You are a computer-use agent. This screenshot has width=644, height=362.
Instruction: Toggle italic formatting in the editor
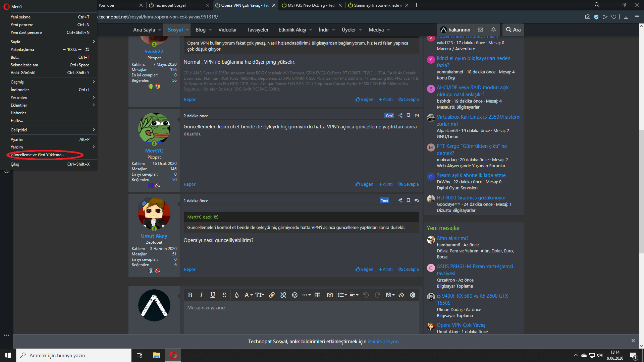tap(201, 295)
